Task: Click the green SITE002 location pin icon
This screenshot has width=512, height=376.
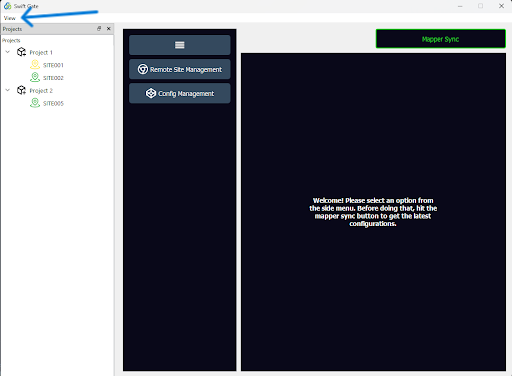Action: (x=35, y=77)
